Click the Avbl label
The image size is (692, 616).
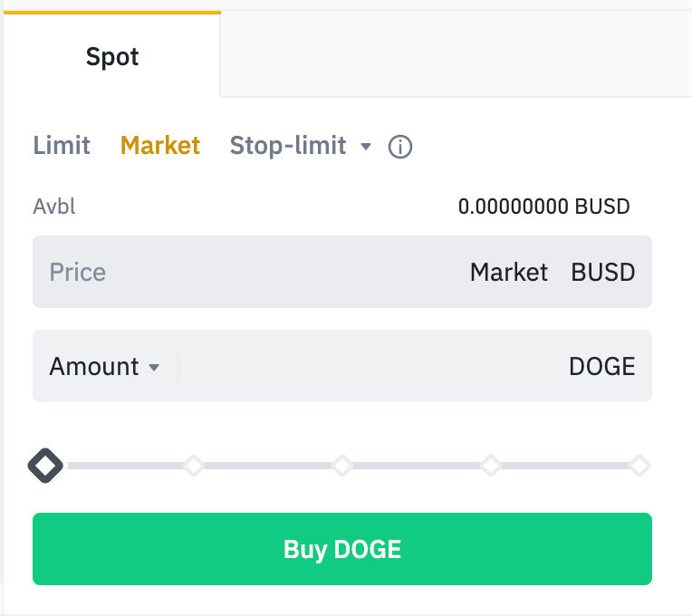[54, 207]
